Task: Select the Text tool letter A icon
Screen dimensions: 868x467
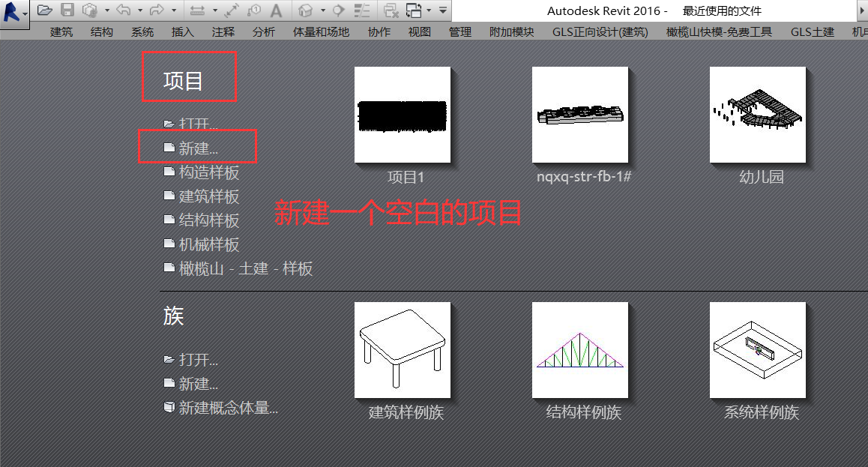Action: pyautogui.click(x=277, y=10)
